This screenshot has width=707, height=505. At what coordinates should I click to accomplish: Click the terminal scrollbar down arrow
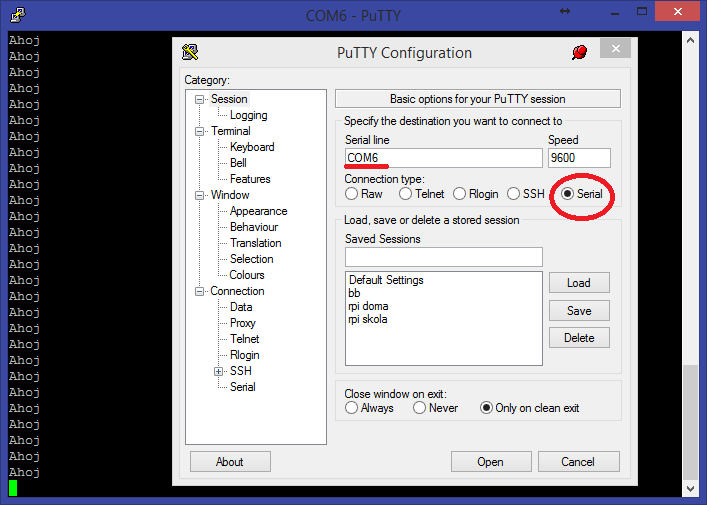[690, 488]
